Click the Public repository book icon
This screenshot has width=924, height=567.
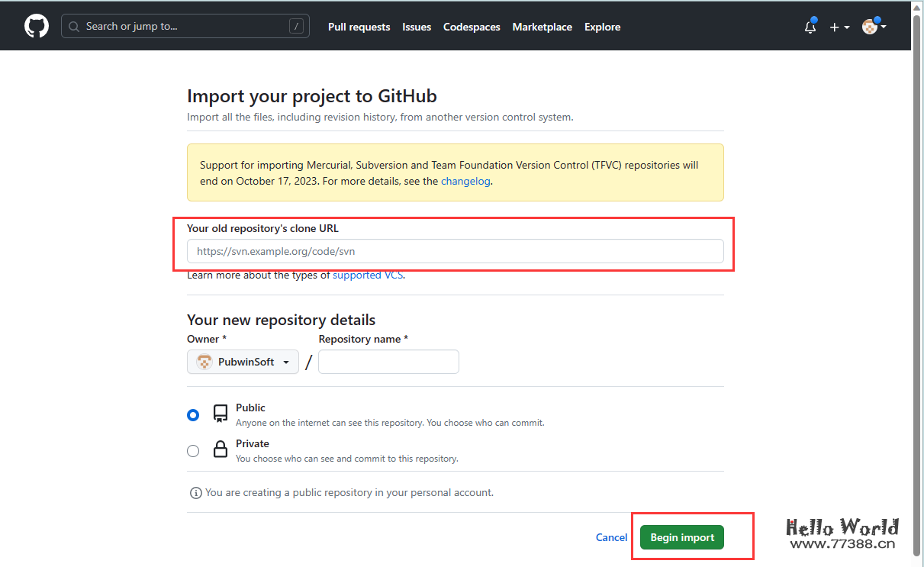(221, 414)
